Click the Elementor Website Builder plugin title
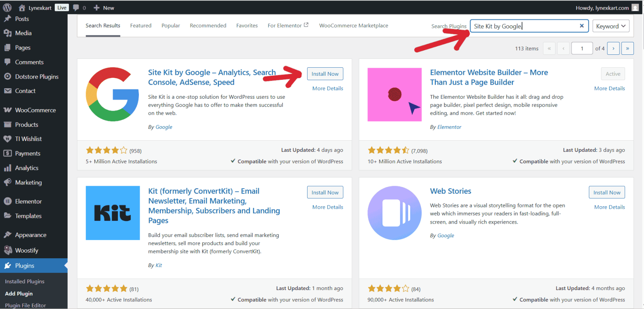This screenshot has height=309, width=644. pyautogui.click(x=489, y=77)
